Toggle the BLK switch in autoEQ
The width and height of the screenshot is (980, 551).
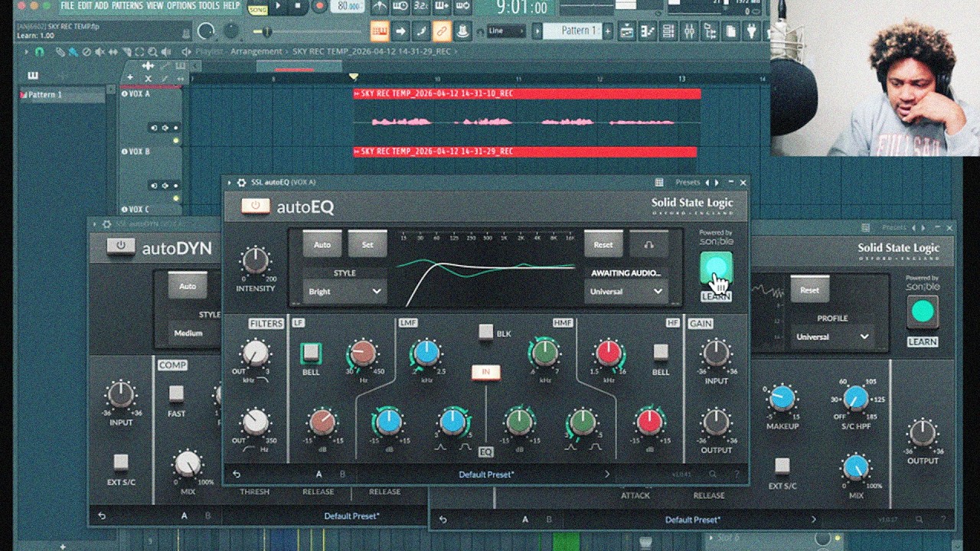point(485,331)
